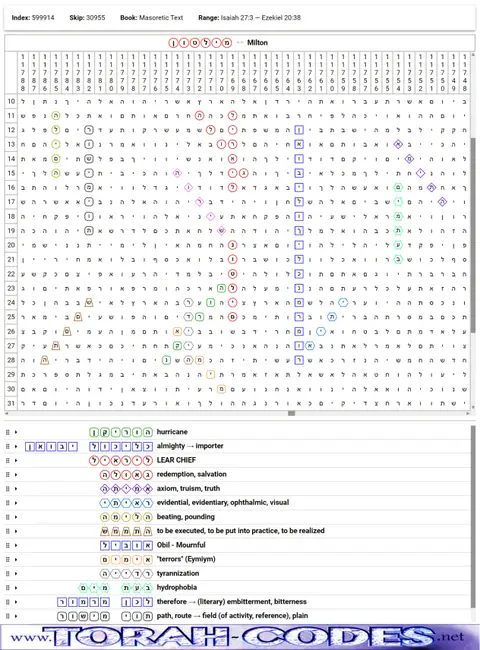The height and width of the screenshot is (650, 480).
Task: Click the drag handle of the beating, pounding row
Action: pos(7,517)
